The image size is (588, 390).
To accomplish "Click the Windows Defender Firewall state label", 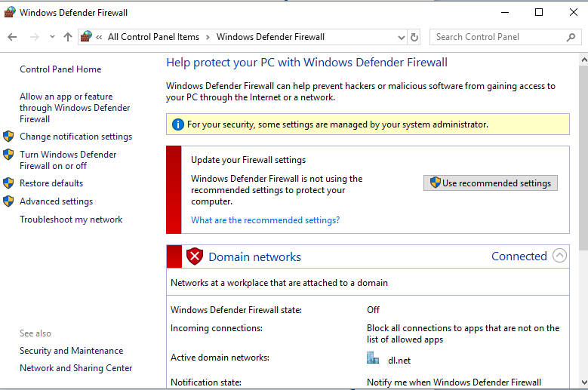I will 236,310.
